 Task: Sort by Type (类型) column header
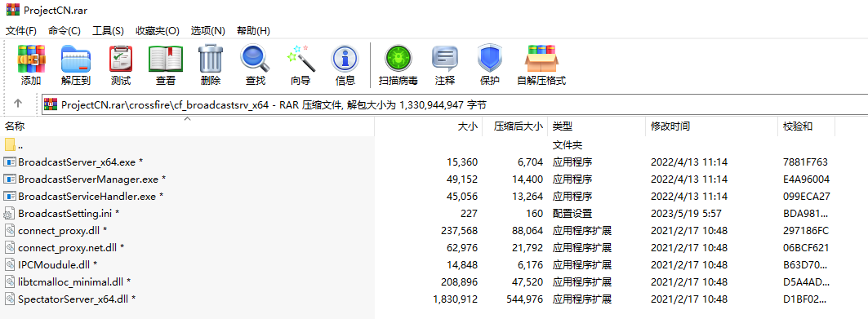pyautogui.click(x=597, y=126)
